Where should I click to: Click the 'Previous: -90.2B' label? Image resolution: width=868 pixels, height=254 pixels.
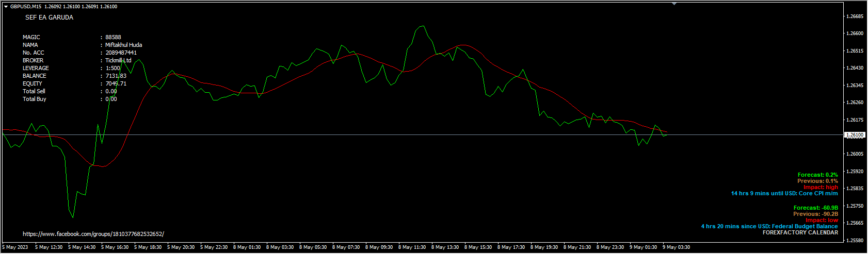(x=815, y=214)
